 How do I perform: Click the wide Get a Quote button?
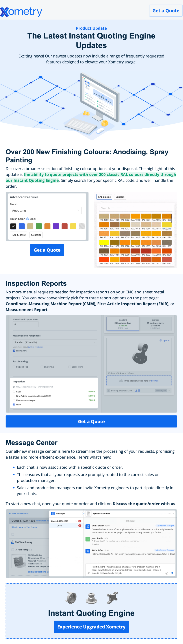coord(91,422)
